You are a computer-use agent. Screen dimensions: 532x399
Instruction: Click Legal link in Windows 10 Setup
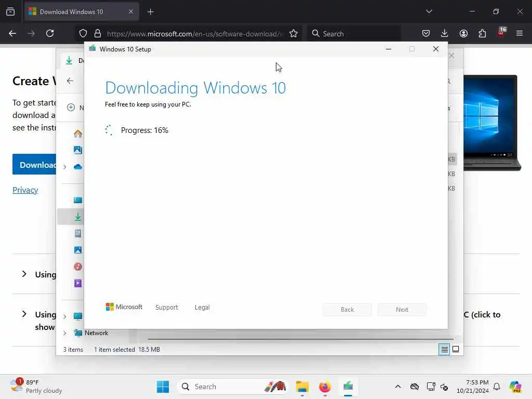[202, 307]
